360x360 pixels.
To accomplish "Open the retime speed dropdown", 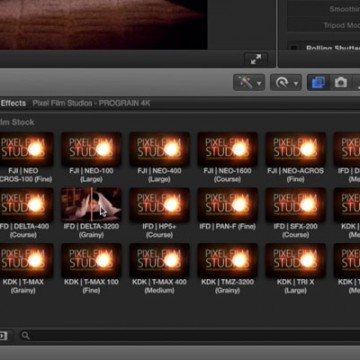I will pos(286,82).
